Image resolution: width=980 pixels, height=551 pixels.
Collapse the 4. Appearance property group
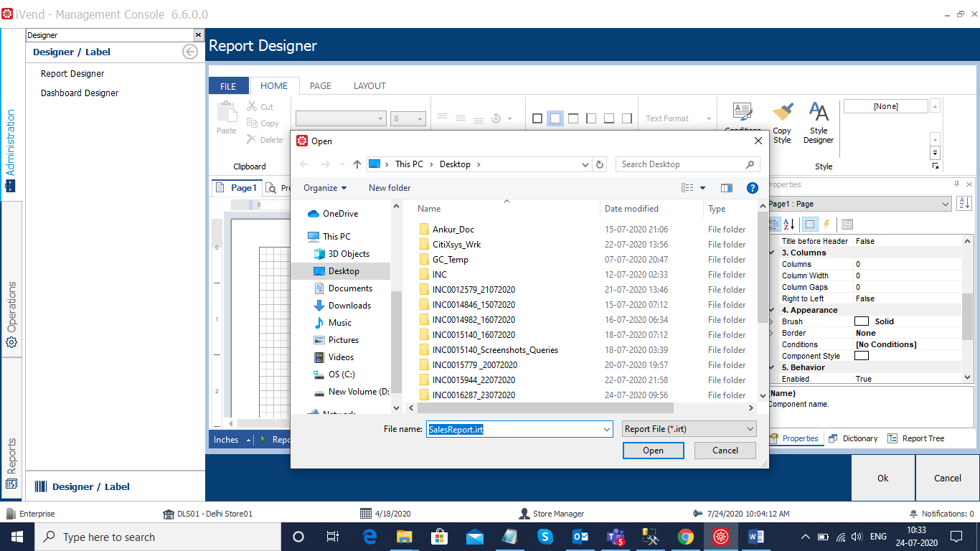(x=772, y=310)
